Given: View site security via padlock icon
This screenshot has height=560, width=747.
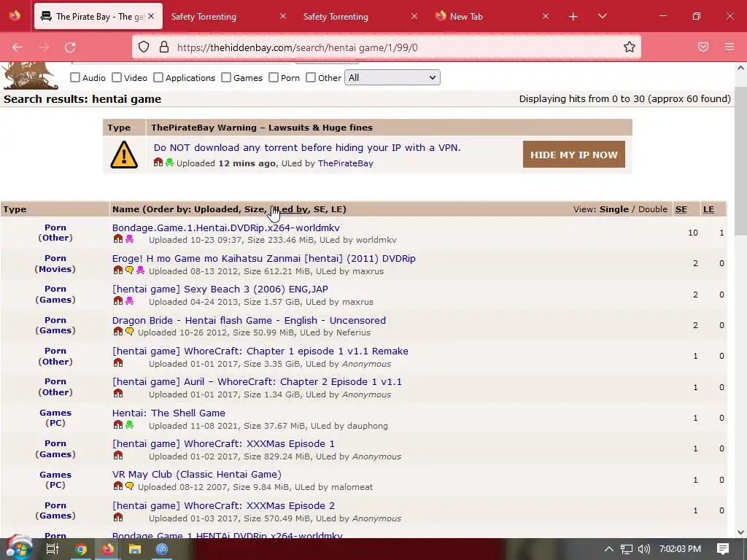Looking at the screenshot, I should click(164, 47).
